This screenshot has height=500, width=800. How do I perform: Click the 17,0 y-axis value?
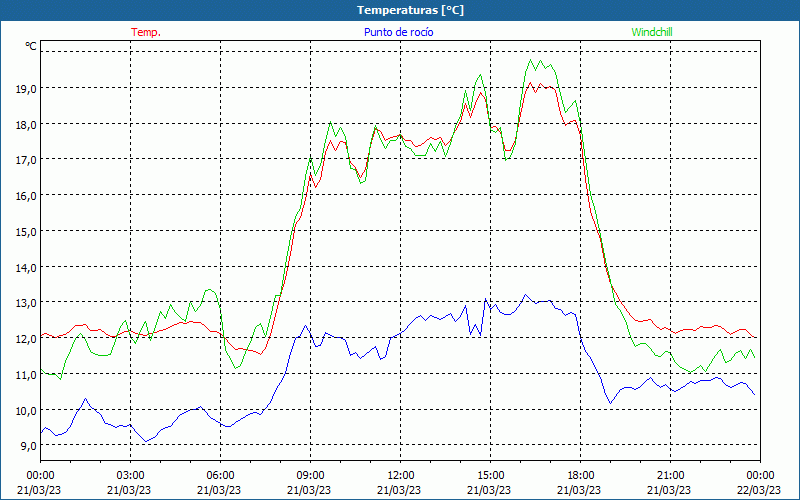26,160
